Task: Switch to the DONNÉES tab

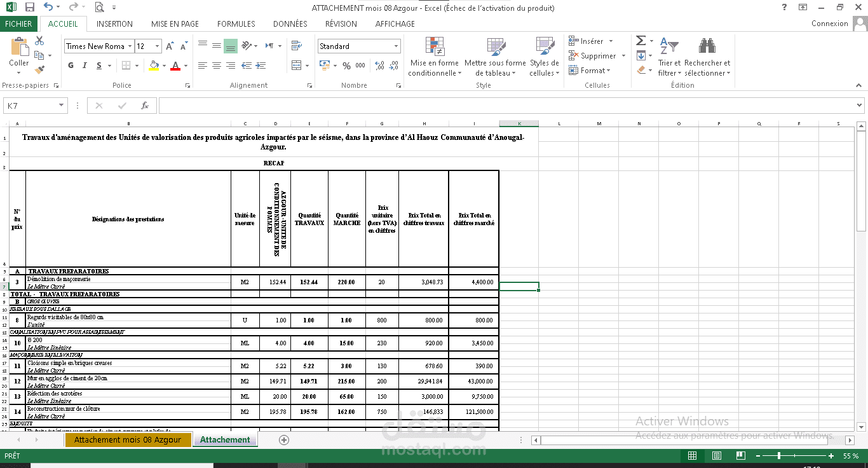Action: (290, 24)
